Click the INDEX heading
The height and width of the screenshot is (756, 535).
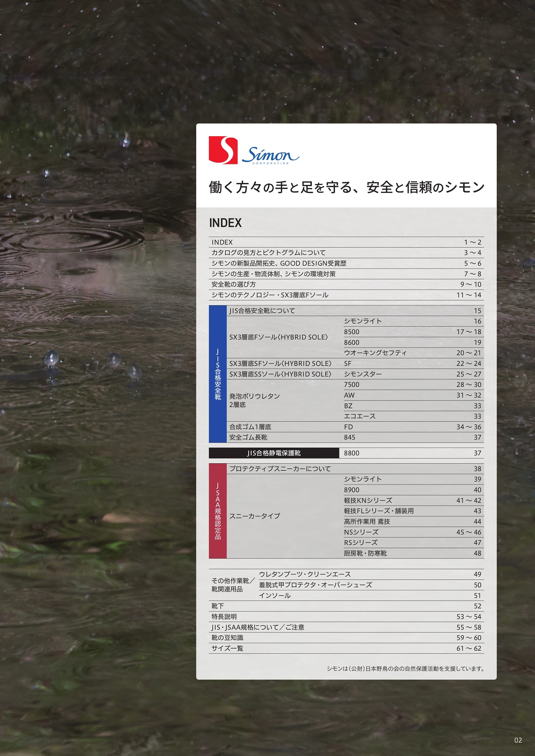coord(225,223)
